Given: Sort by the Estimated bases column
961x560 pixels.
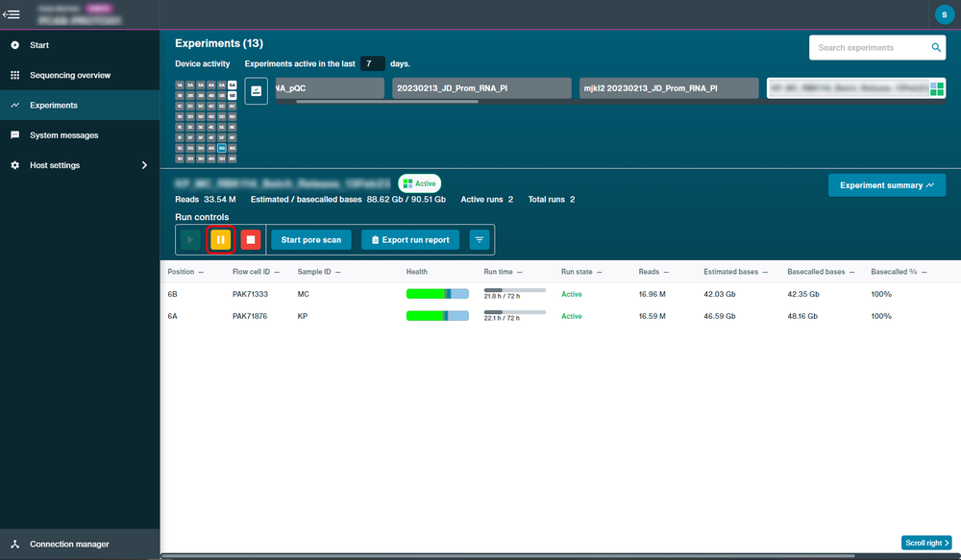Looking at the screenshot, I should point(735,272).
